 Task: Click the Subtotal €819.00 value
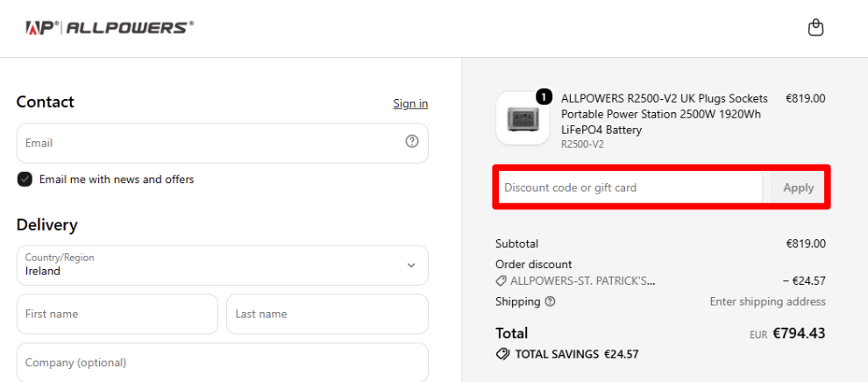806,244
